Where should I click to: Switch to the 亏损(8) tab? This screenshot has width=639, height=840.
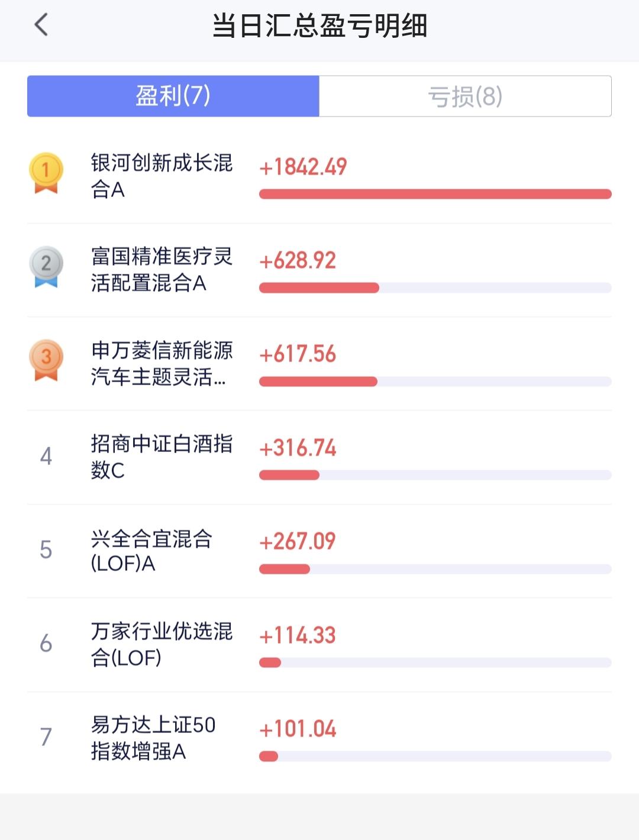tap(465, 96)
